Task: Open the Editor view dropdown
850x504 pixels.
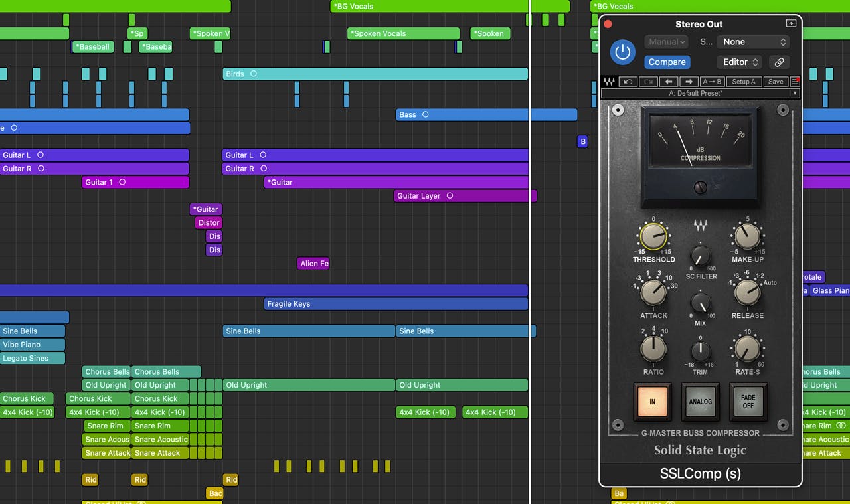Action: pyautogui.click(x=740, y=62)
